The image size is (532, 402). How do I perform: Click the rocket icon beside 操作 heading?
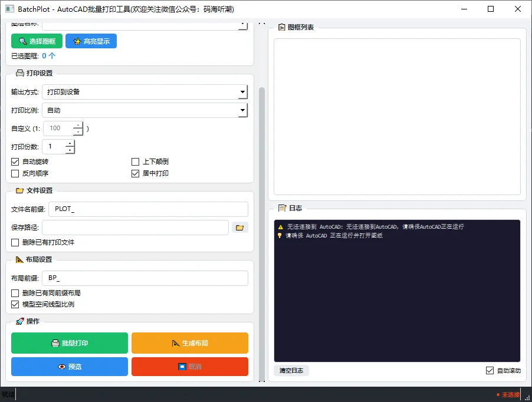coord(19,321)
